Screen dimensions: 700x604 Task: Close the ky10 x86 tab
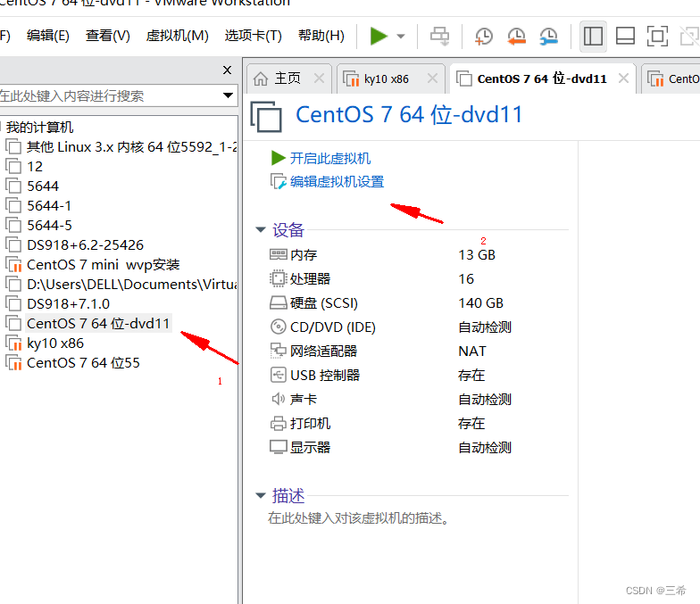pyautogui.click(x=432, y=79)
